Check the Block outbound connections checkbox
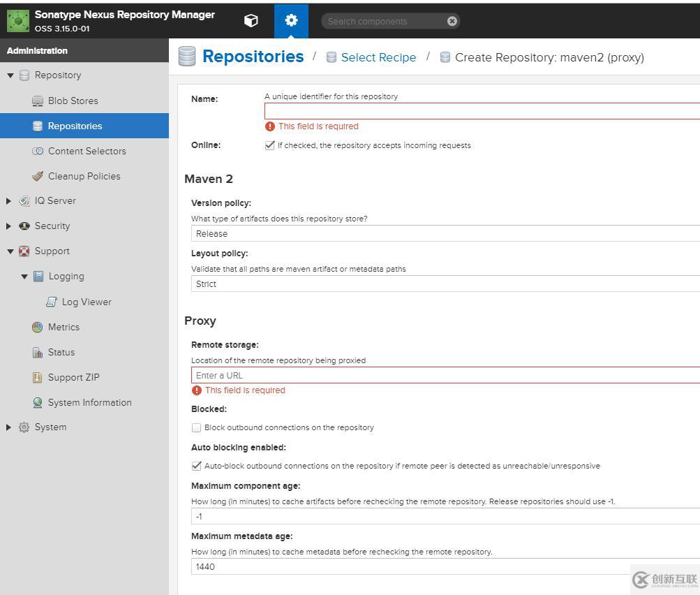The height and width of the screenshot is (595, 700). pyautogui.click(x=196, y=427)
